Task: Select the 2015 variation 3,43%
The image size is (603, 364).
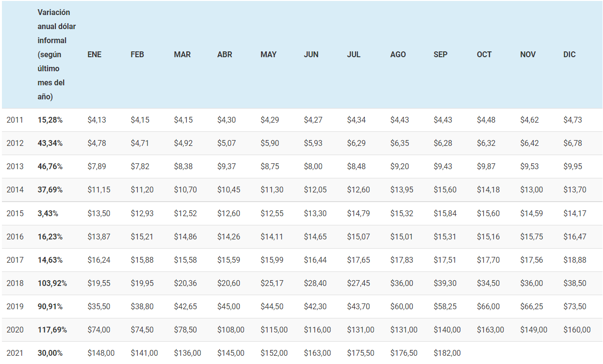Action: (x=48, y=213)
